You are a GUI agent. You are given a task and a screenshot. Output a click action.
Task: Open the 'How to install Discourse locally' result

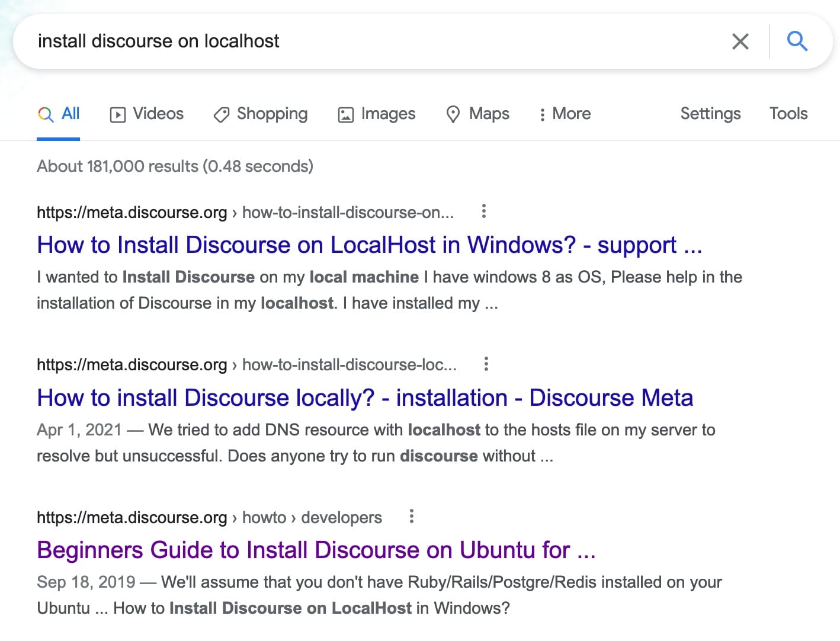[x=365, y=398]
